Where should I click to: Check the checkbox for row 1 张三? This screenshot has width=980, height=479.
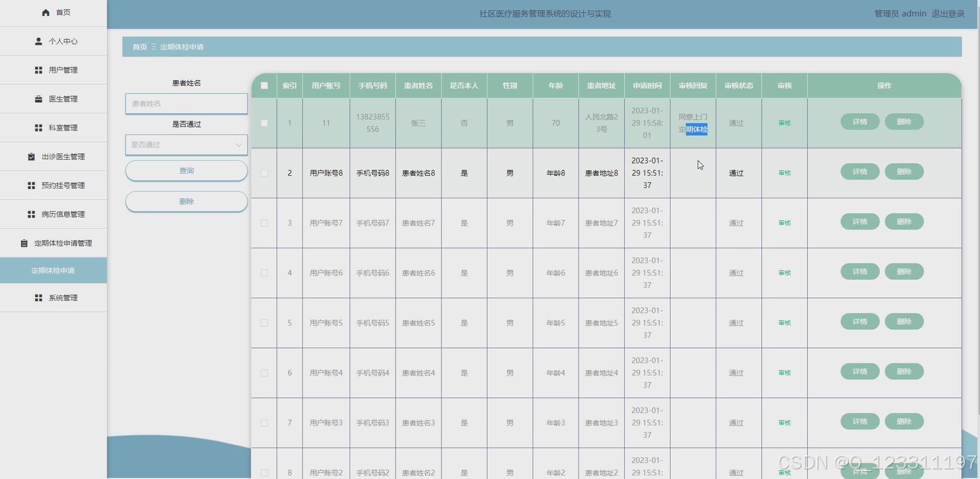pos(264,123)
